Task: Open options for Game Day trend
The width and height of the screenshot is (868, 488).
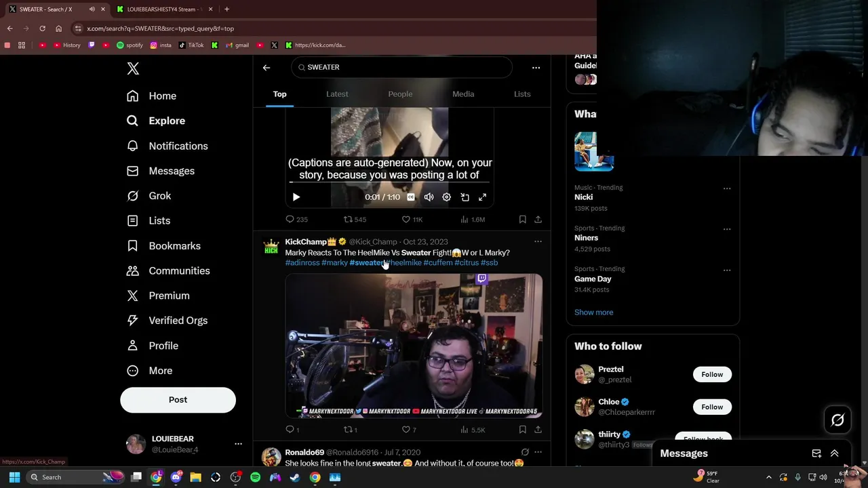Action: [x=727, y=270]
